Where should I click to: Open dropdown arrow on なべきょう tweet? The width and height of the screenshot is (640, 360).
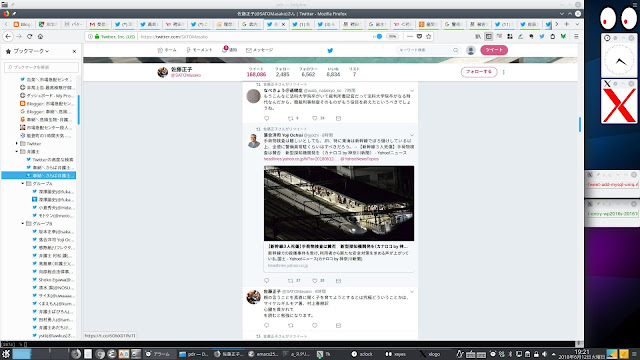tap(412, 91)
